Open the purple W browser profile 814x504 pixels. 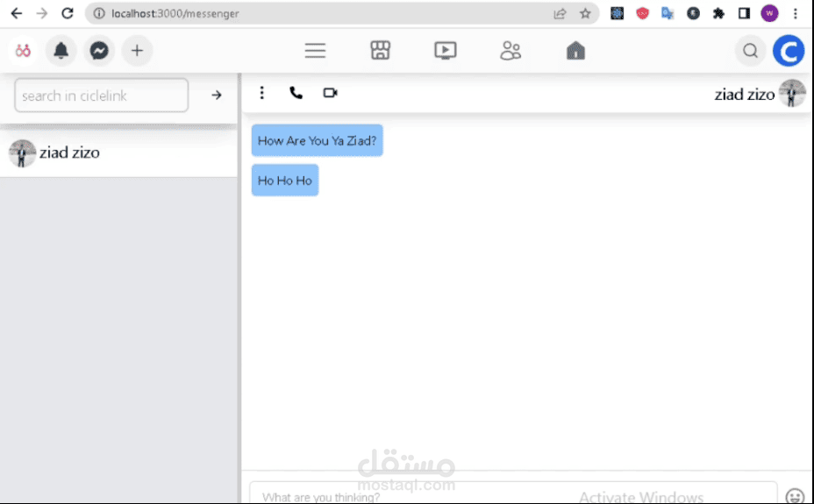pyautogui.click(x=769, y=13)
